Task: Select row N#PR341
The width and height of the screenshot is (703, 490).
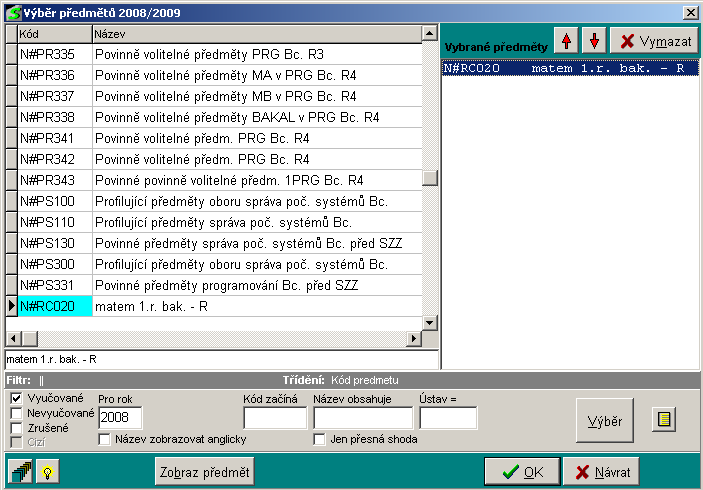Action: point(214,139)
